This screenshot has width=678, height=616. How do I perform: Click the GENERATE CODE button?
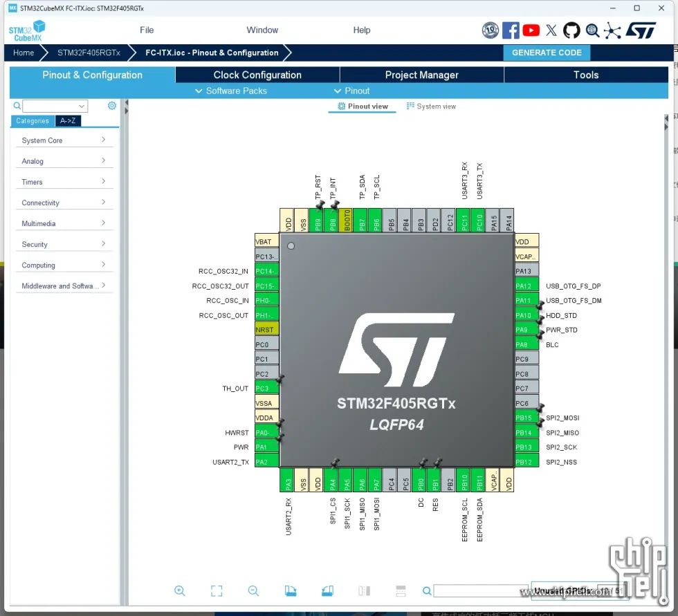[x=547, y=53]
